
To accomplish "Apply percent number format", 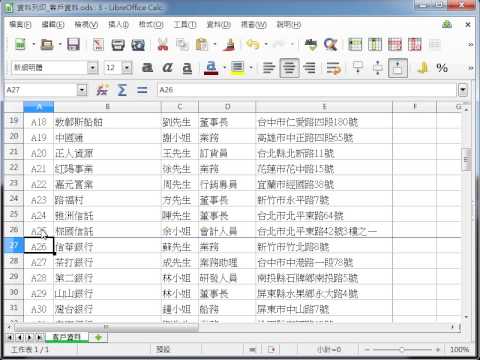I will click(442, 68).
